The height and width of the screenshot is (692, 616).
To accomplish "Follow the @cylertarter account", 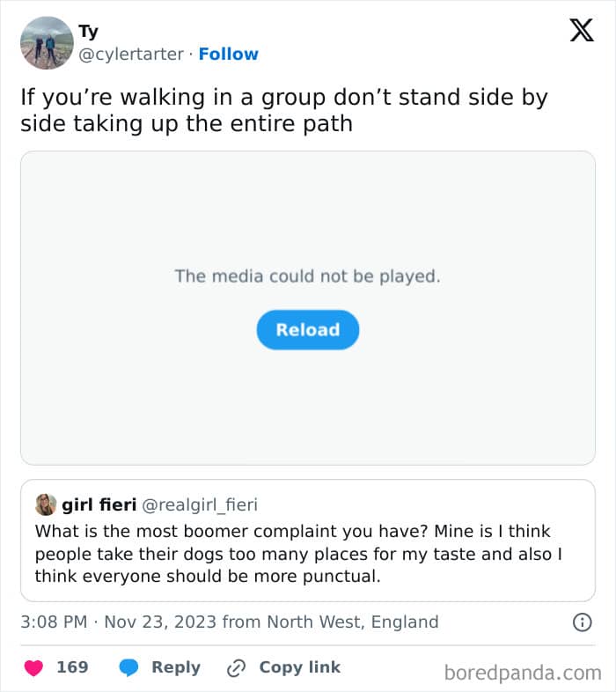I will pyautogui.click(x=228, y=54).
